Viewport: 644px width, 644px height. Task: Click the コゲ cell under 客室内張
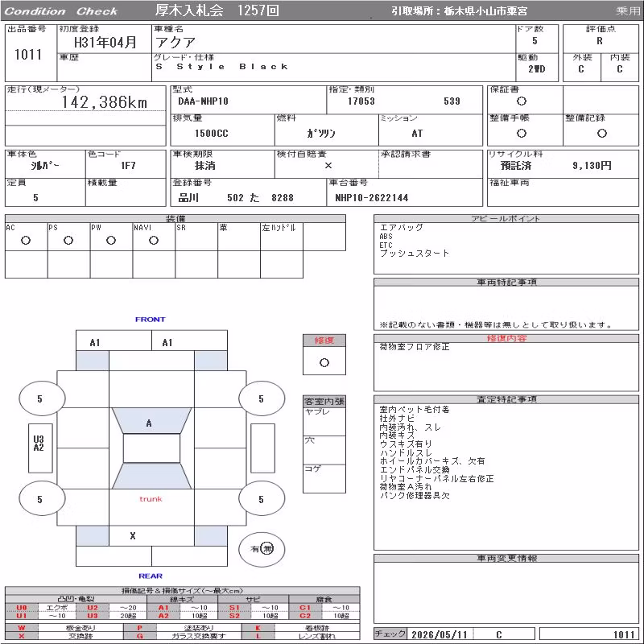click(x=324, y=478)
